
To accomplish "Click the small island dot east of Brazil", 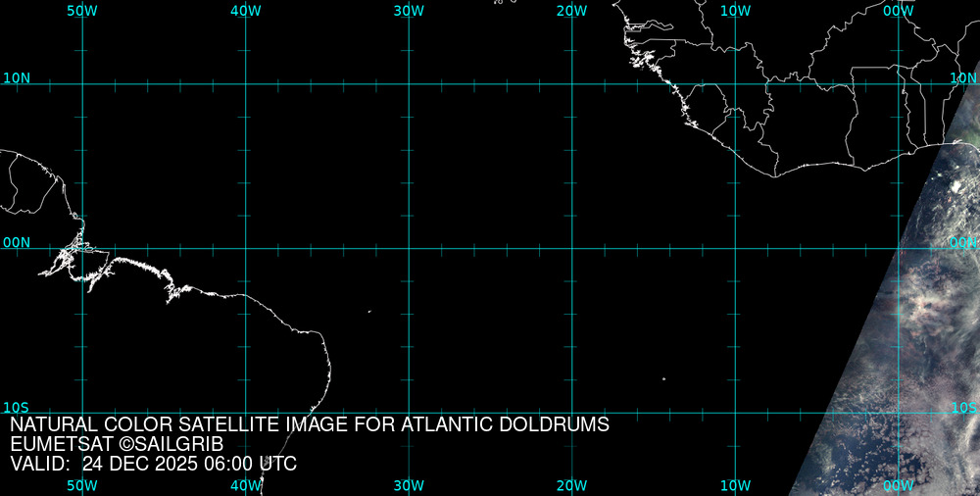I will coord(369,312).
